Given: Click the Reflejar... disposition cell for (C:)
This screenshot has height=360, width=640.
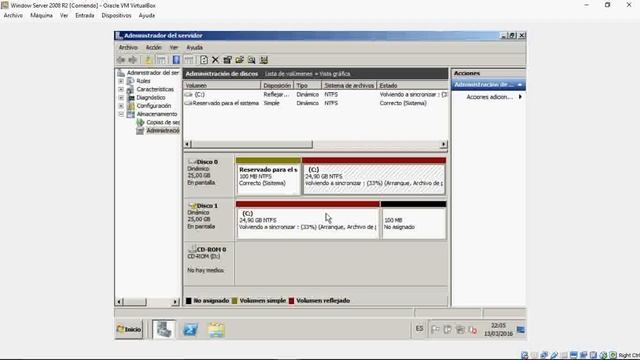Looking at the screenshot, I should tap(276, 95).
